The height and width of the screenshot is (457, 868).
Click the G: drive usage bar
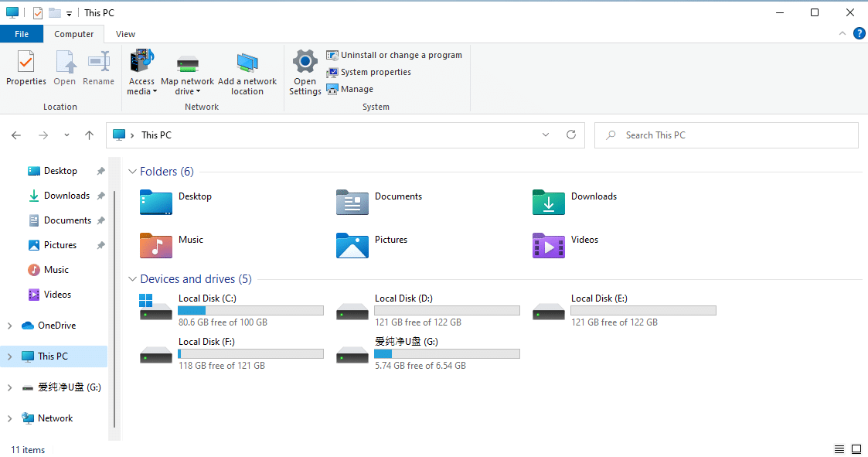click(x=447, y=354)
